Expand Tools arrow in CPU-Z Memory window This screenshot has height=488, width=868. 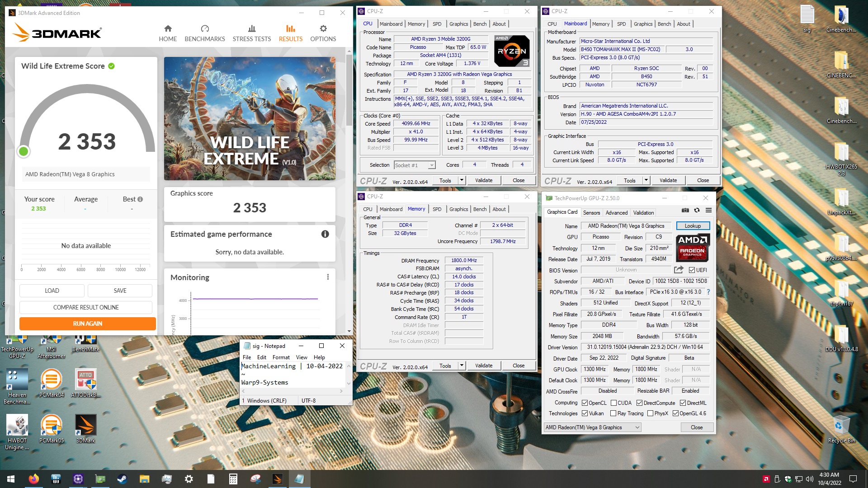[462, 366]
